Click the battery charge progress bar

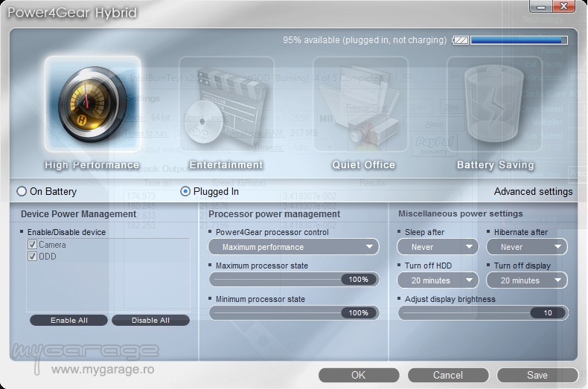(520, 40)
